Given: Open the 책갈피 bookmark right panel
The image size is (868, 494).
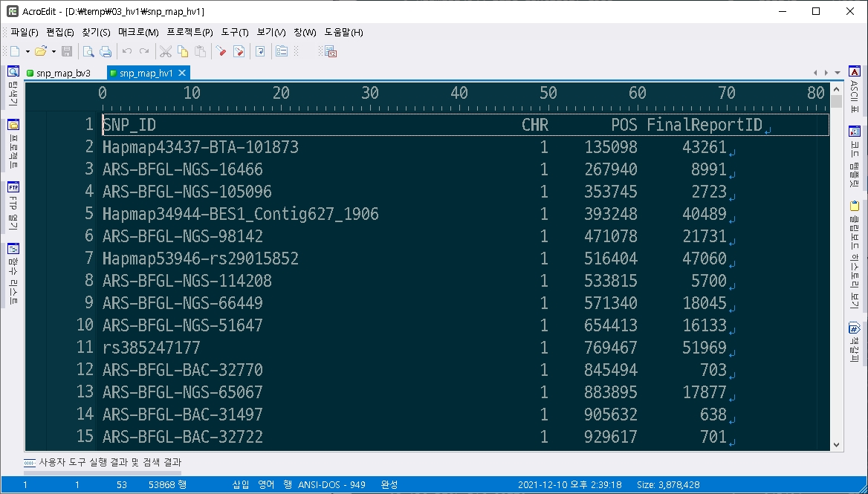Looking at the screenshot, I should (x=854, y=342).
